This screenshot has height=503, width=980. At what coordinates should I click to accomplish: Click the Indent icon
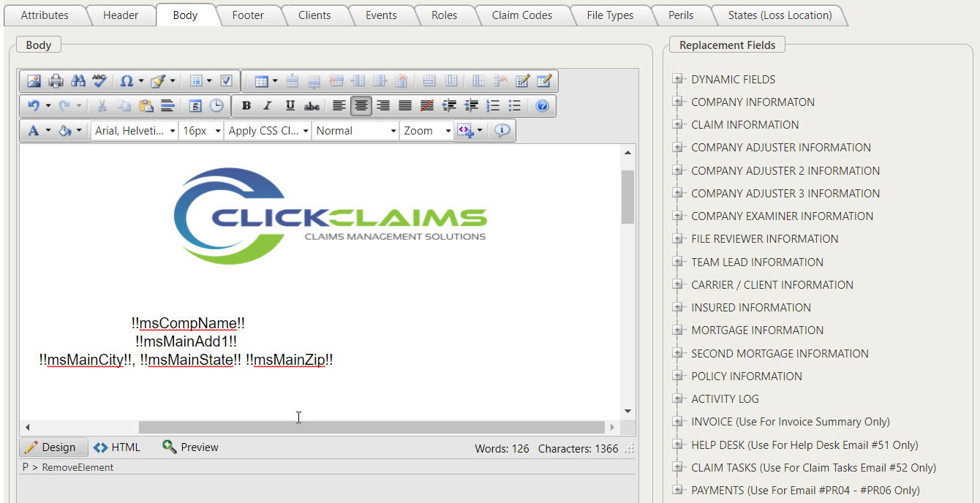click(450, 106)
